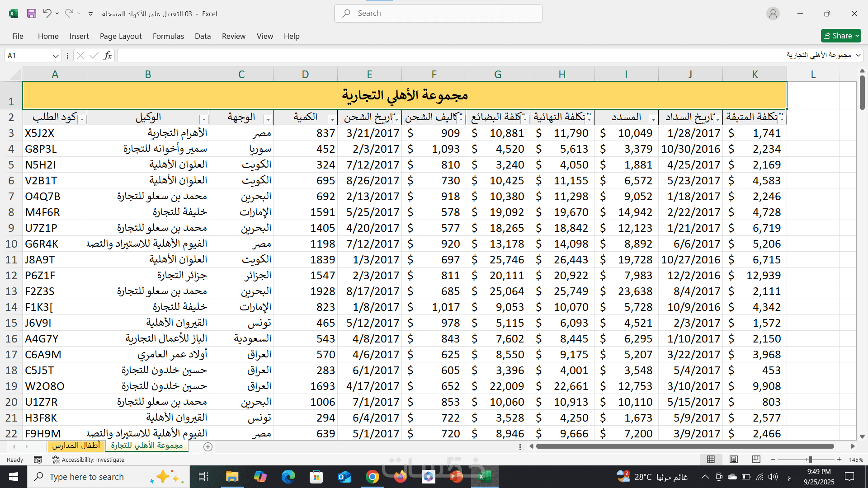This screenshot has height=488, width=868.
Task: Click in the Search box
Action: pyautogui.click(x=439, y=14)
